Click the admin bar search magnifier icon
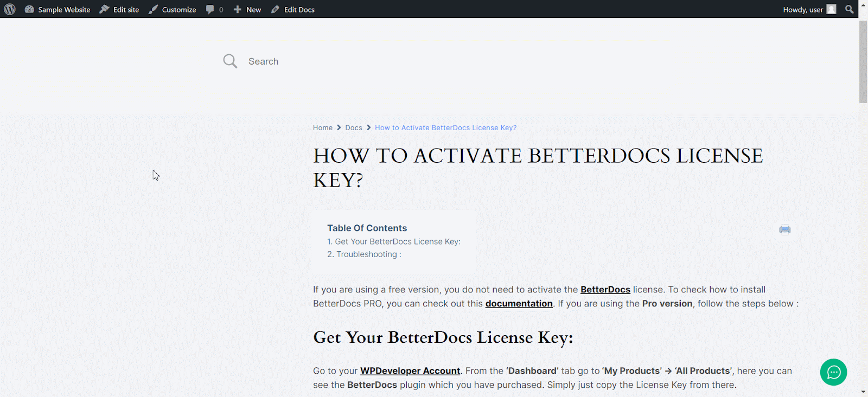Image resolution: width=868 pixels, height=397 pixels. (849, 9)
